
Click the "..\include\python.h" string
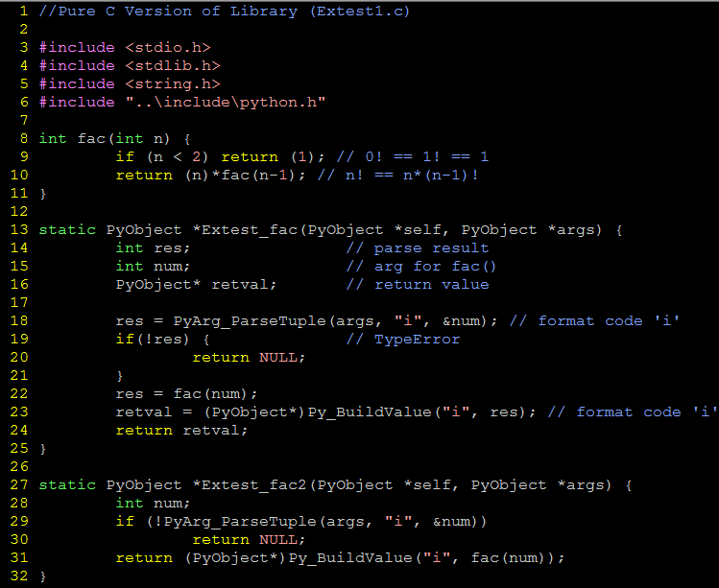226,102
